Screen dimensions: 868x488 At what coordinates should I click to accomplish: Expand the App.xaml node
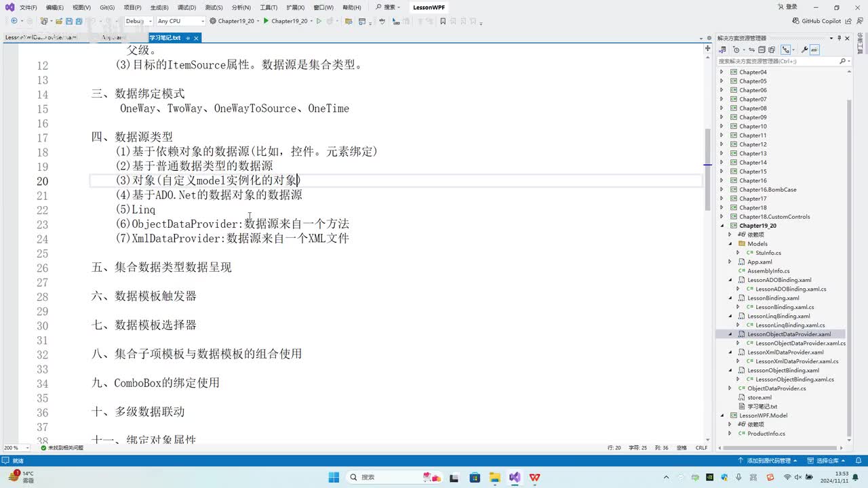coord(730,262)
